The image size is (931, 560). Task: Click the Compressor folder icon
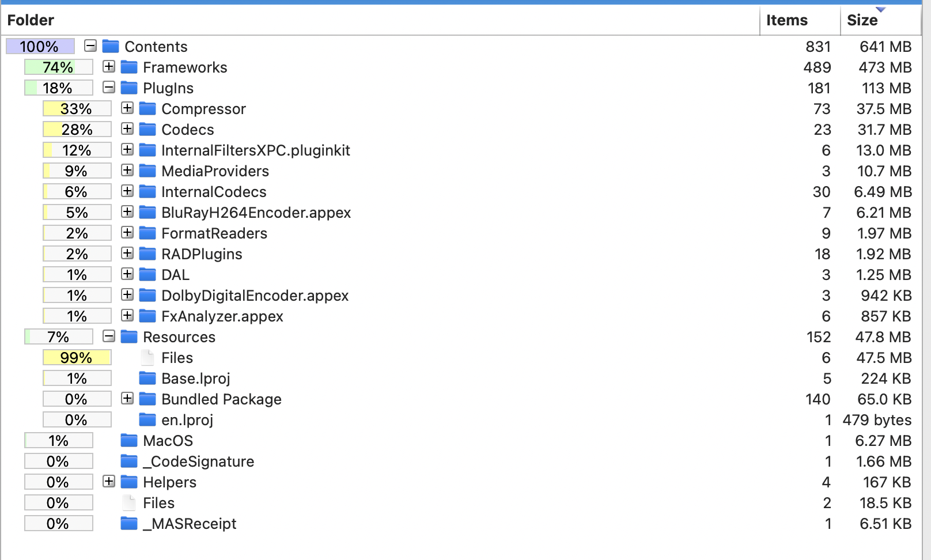(147, 109)
